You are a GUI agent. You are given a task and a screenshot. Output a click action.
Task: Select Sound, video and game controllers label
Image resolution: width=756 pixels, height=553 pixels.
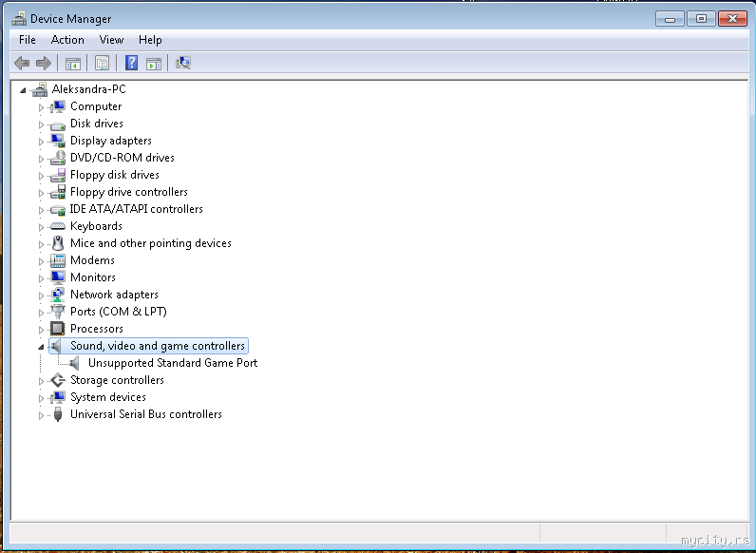pyautogui.click(x=158, y=346)
